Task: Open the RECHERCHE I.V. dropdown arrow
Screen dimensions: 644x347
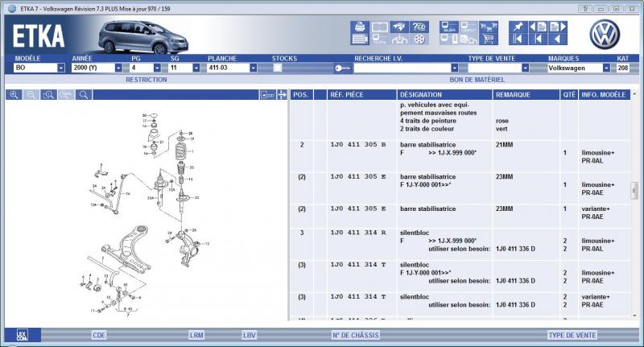Action: pos(454,68)
